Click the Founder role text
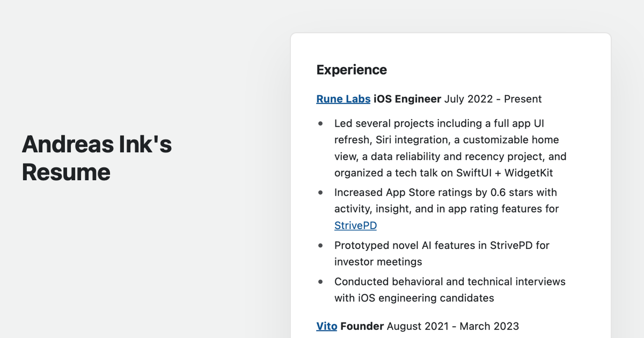This screenshot has width=644, height=338. (362, 326)
